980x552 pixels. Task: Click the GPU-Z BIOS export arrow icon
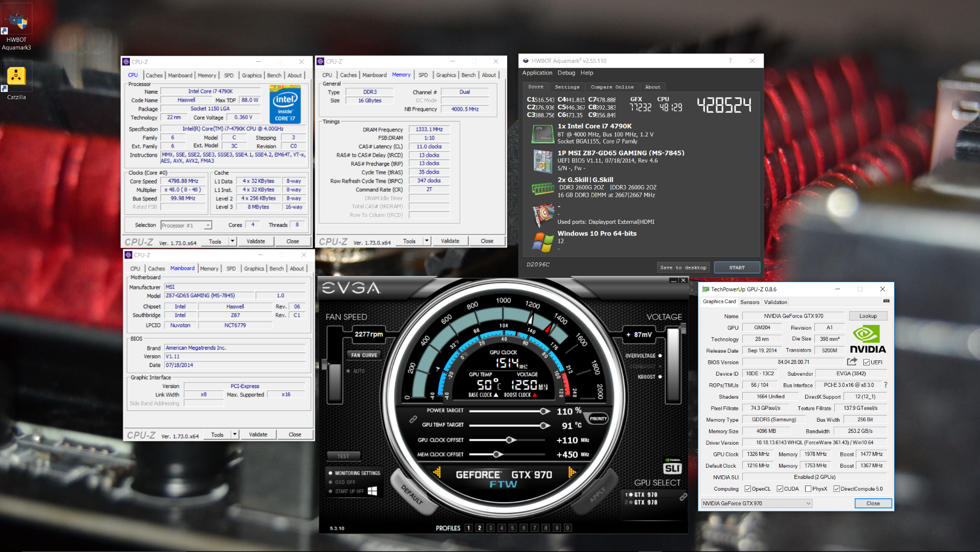coord(852,361)
